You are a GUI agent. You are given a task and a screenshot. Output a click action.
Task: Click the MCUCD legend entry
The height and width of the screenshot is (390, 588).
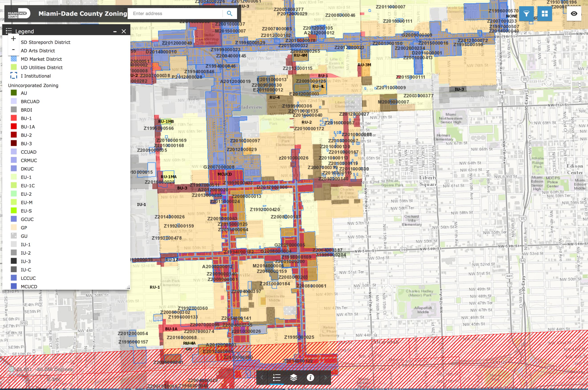29,287
